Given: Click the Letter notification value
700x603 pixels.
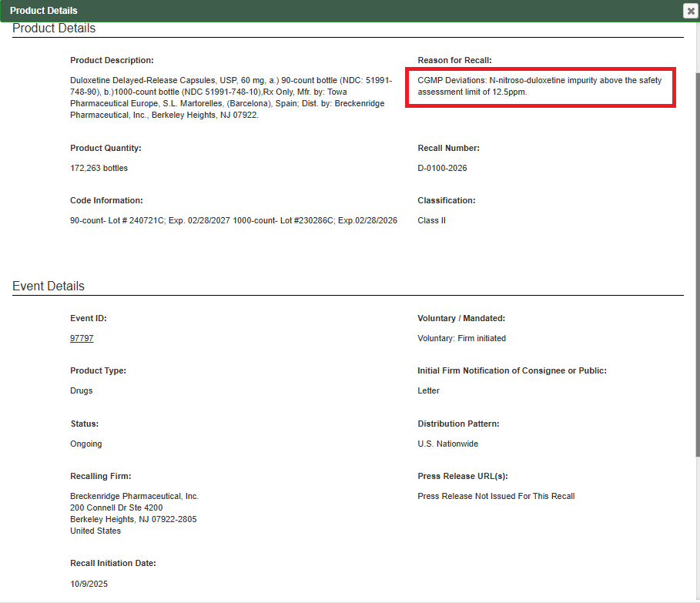Looking at the screenshot, I should point(428,390).
